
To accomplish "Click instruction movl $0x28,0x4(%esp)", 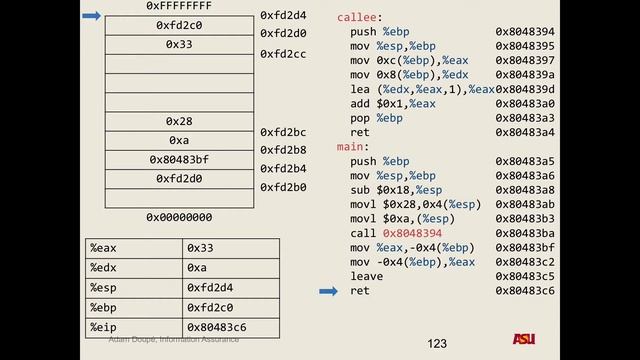I will tap(416, 204).
